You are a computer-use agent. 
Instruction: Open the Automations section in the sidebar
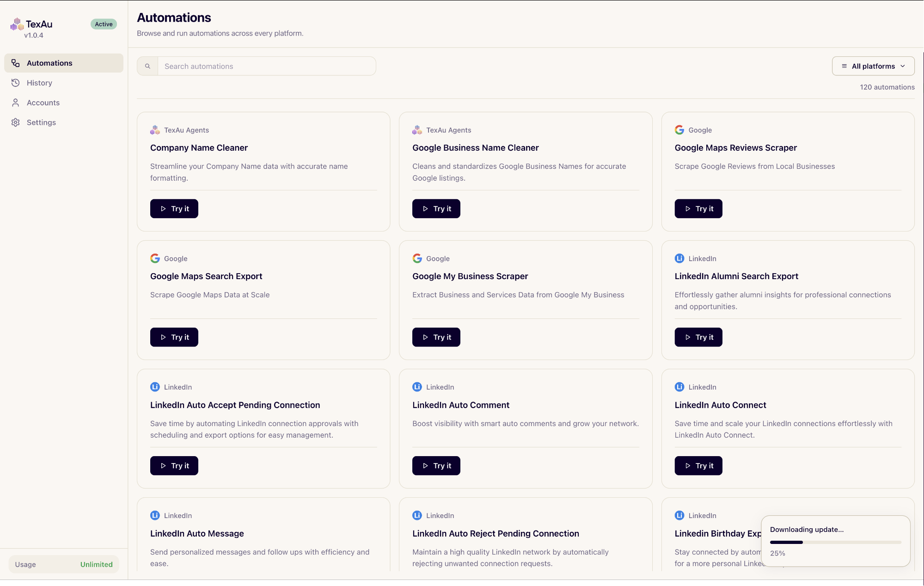tap(64, 63)
